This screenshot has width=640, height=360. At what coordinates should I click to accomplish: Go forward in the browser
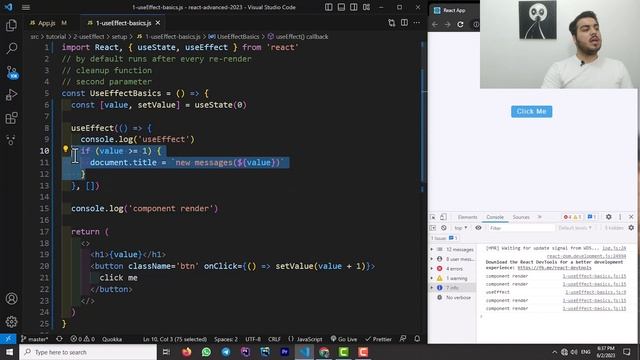click(x=447, y=24)
